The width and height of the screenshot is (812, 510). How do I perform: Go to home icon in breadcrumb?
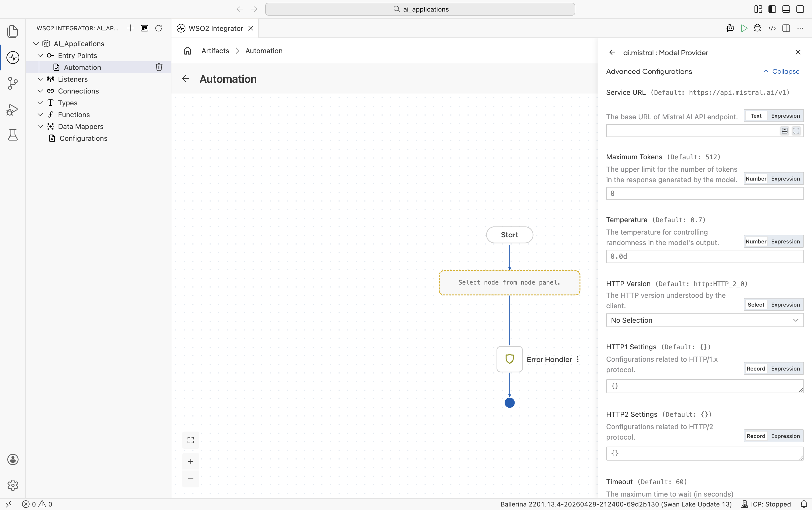coord(188,51)
